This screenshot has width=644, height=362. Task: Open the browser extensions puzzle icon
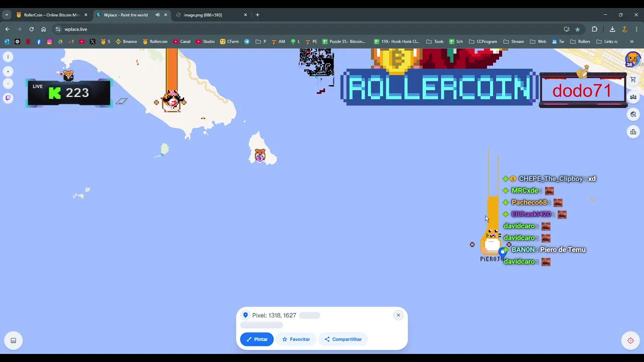(x=594, y=29)
